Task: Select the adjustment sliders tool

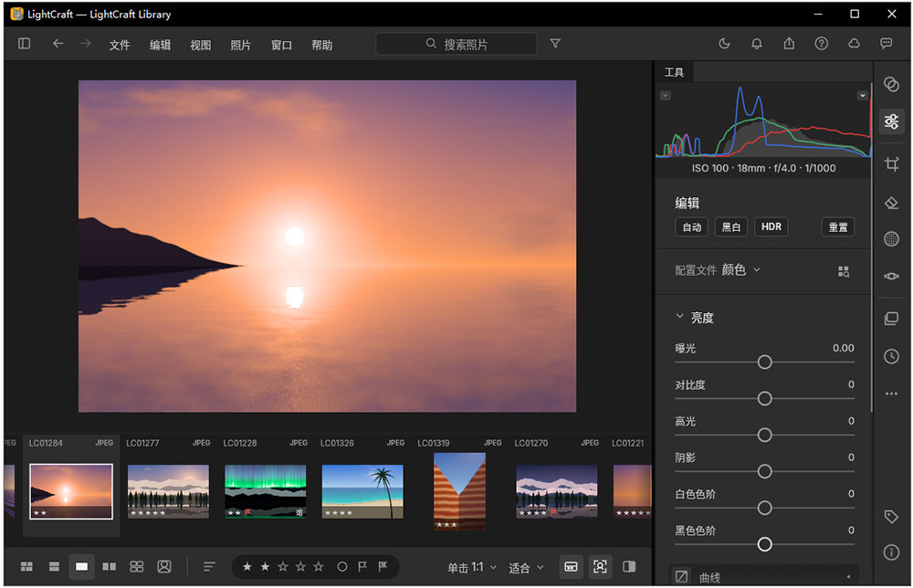Action: click(x=891, y=121)
